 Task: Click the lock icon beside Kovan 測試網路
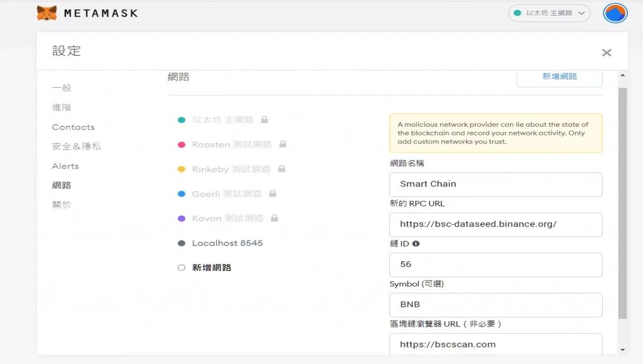274,218
